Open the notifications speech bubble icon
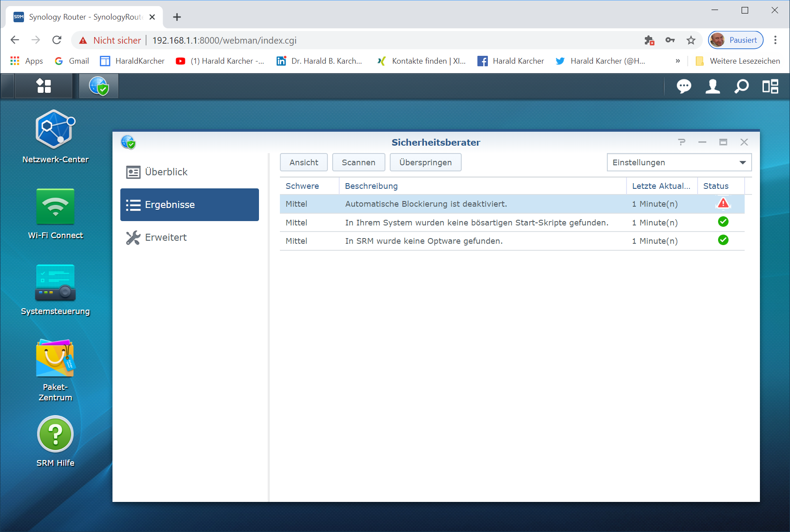 click(684, 86)
